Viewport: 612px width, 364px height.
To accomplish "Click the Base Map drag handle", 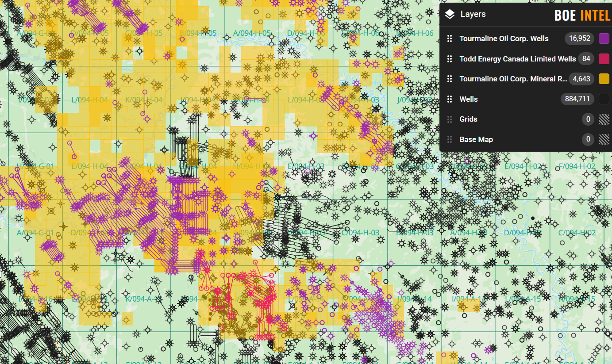I will 450,139.
